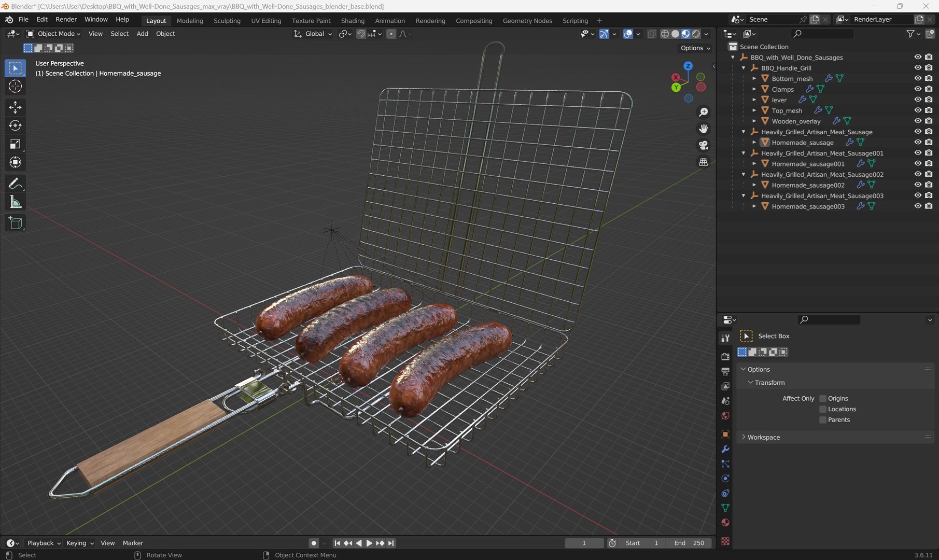
Task: Hide Bottom_mesh with its eye icon
Action: 918,78
